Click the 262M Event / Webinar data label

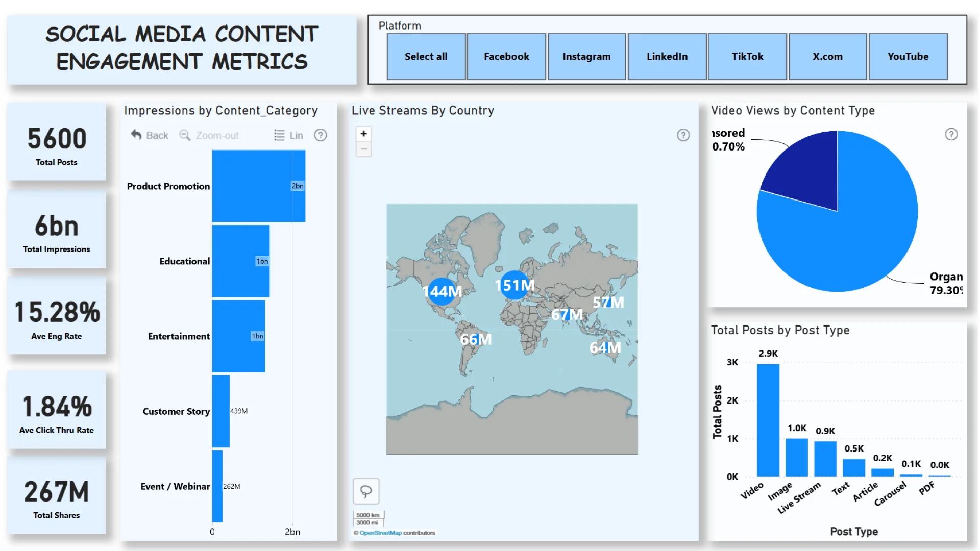pyautogui.click(x=232, y=486)
